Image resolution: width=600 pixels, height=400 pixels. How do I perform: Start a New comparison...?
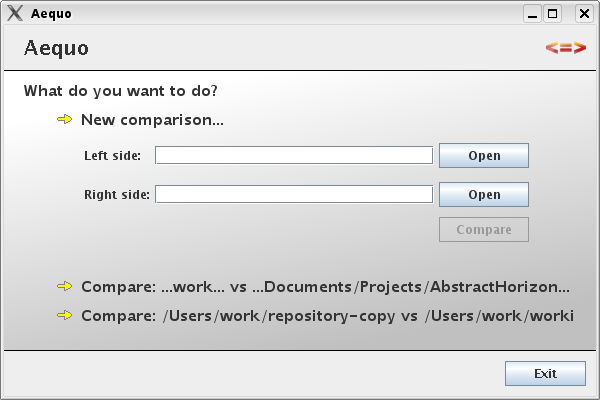click(x=152, y=120)
